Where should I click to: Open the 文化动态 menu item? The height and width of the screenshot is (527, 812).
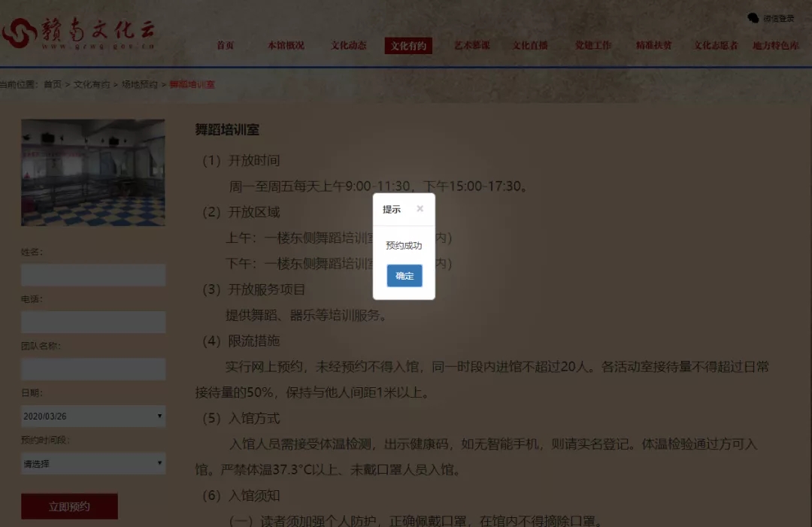347,45
